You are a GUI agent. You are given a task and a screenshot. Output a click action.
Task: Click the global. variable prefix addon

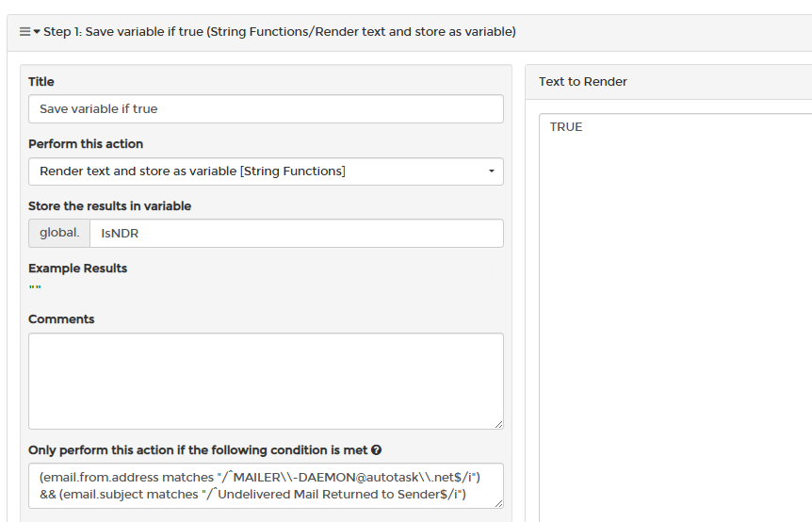tap(59, 233)
